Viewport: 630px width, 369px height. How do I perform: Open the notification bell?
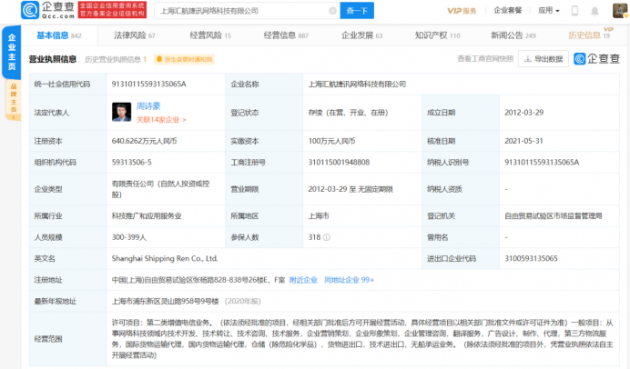click(595, 11)
